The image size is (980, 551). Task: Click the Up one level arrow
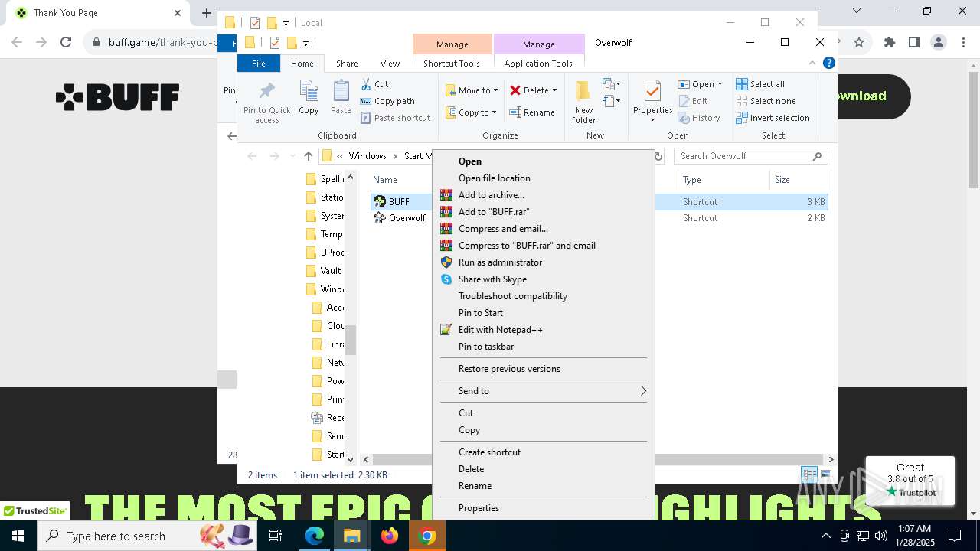(308, 156)
